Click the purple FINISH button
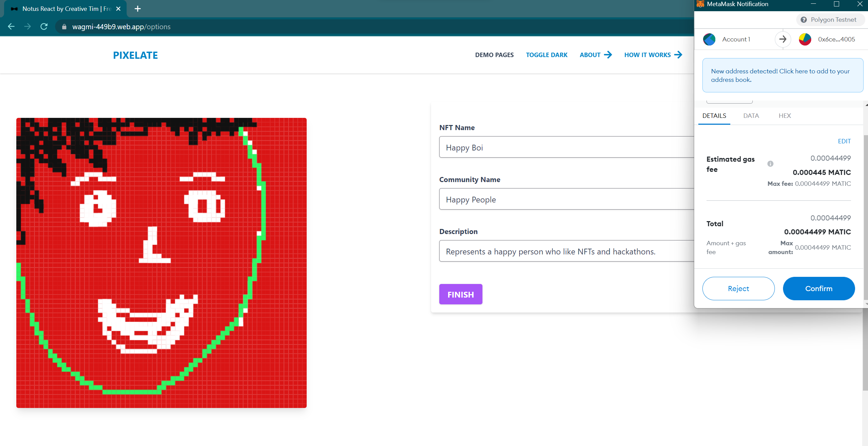This screenshot has height=446, width=868. 461,294
